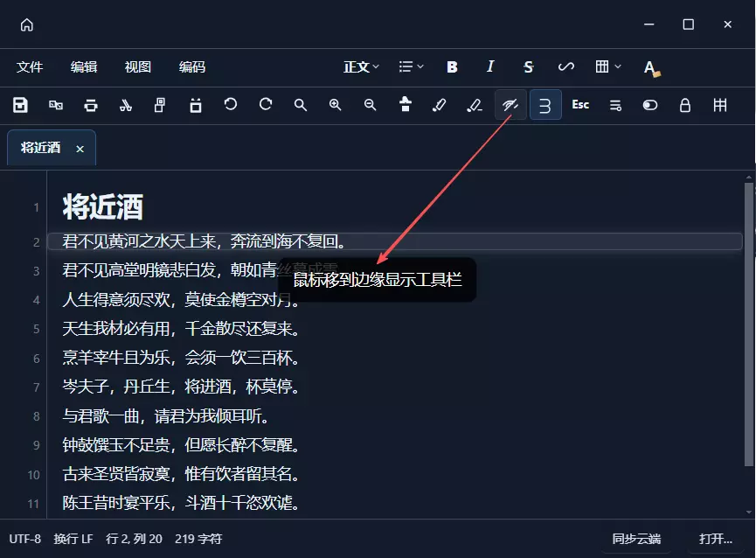
Task: Redo with the clockwise arrow icon
Action: coord(266,104)
